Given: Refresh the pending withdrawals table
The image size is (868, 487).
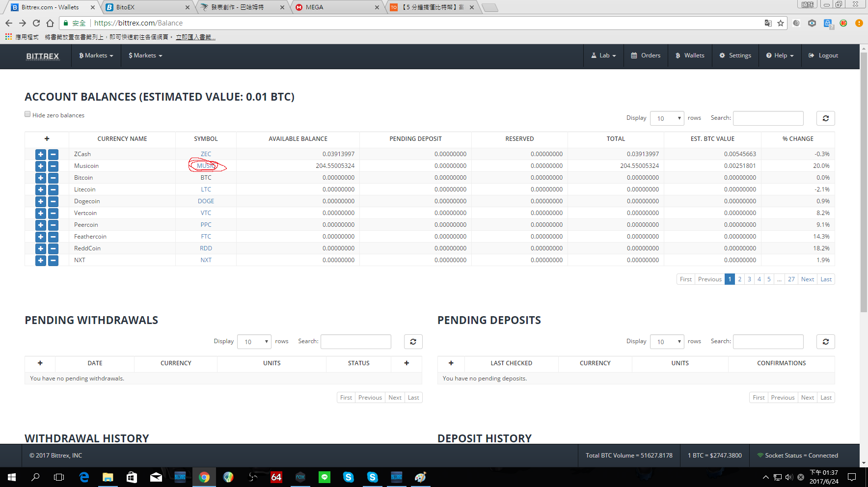Looking at the screenshot, I should (413, 342).
